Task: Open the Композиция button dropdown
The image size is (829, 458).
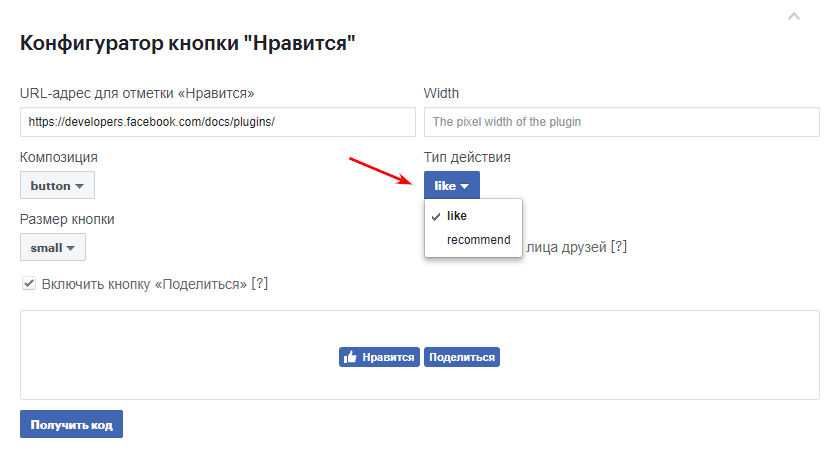Action: click(x=57, y=185)
